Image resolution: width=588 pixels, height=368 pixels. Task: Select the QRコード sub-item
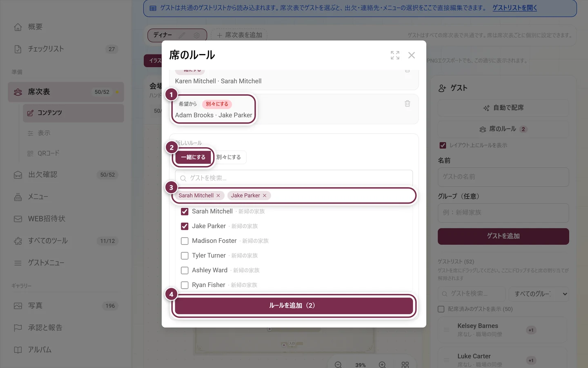[x=73, y=153]
